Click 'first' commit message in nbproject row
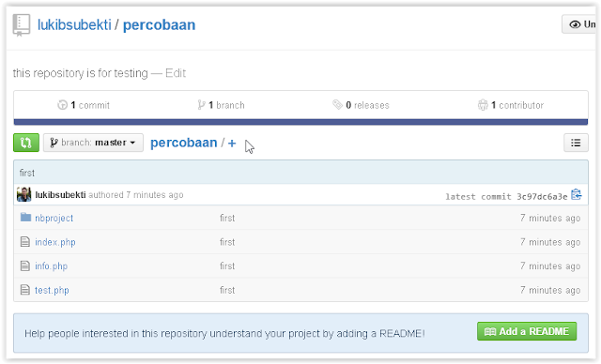The height and width of the screenshot is (364, 601). point(227,218)
